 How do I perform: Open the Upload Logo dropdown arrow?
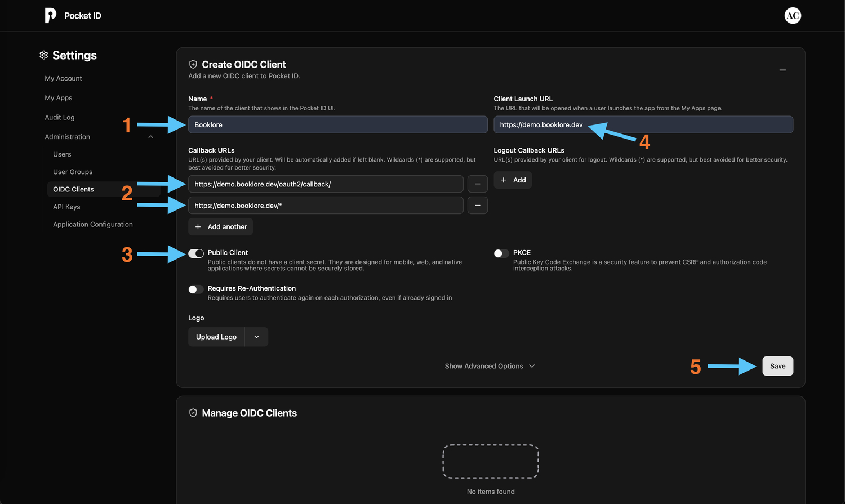click(x=256, y=337)
